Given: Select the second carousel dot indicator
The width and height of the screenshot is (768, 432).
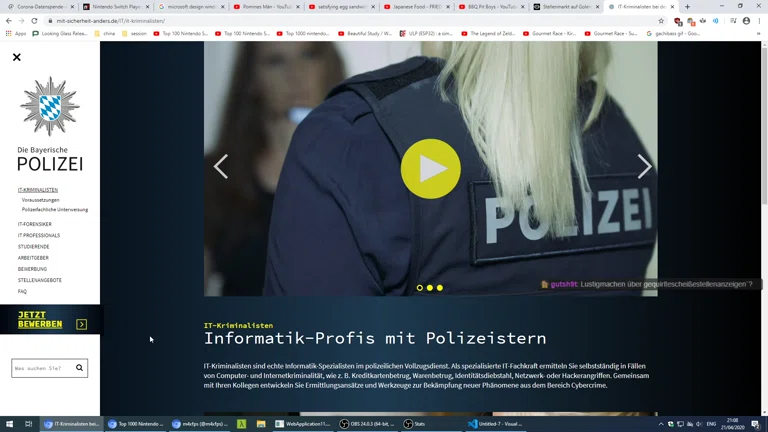Looking at the screenshot, I should click(430, 288).
